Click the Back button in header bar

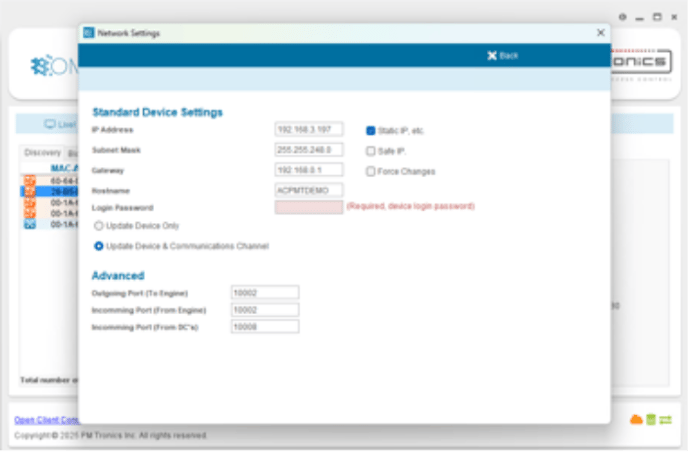[x=503, y=56]
